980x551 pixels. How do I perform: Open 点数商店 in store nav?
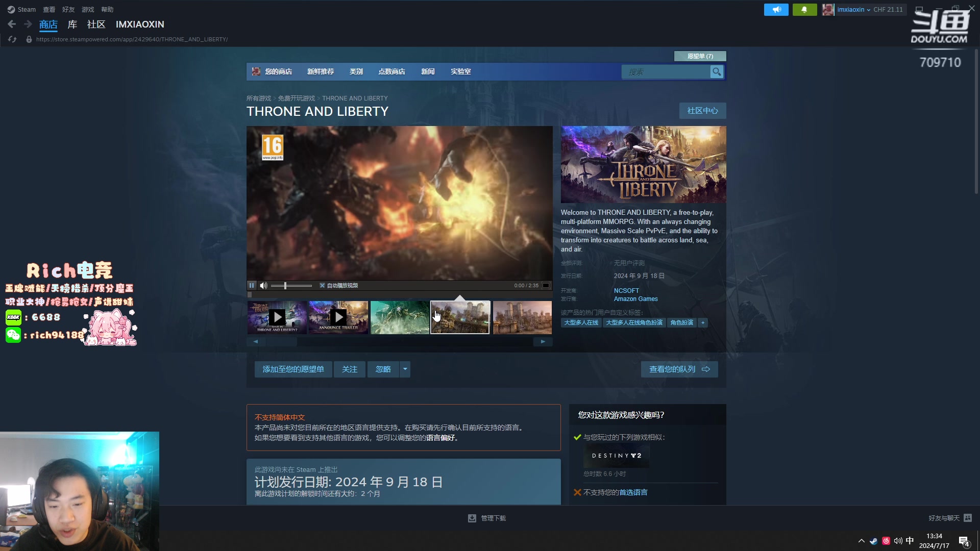pos(392,72)
